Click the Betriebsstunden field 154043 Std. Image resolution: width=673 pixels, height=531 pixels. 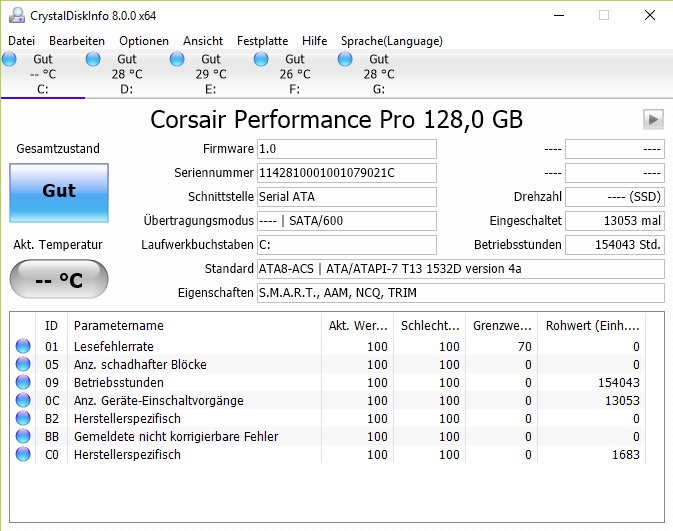pos(615,245)
